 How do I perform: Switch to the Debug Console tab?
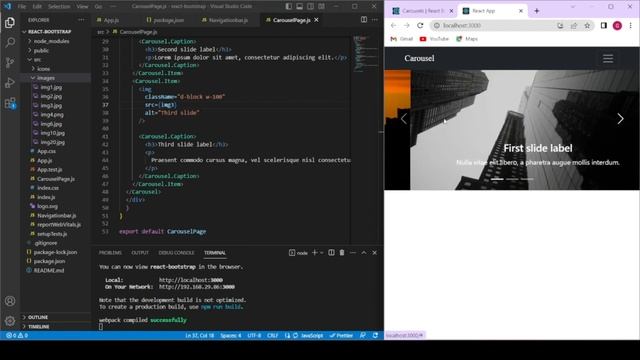click(x=176, y=253)
